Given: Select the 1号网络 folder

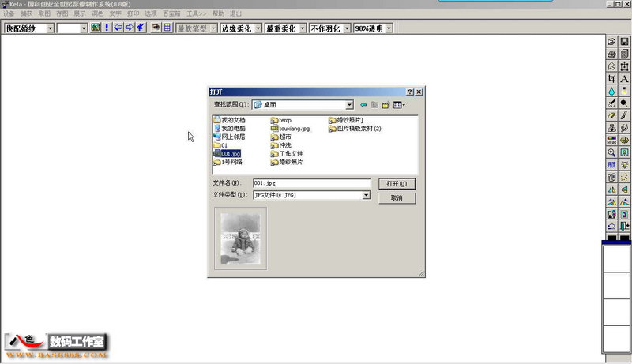Looking at the screenshot, I should tap(228, 162).
